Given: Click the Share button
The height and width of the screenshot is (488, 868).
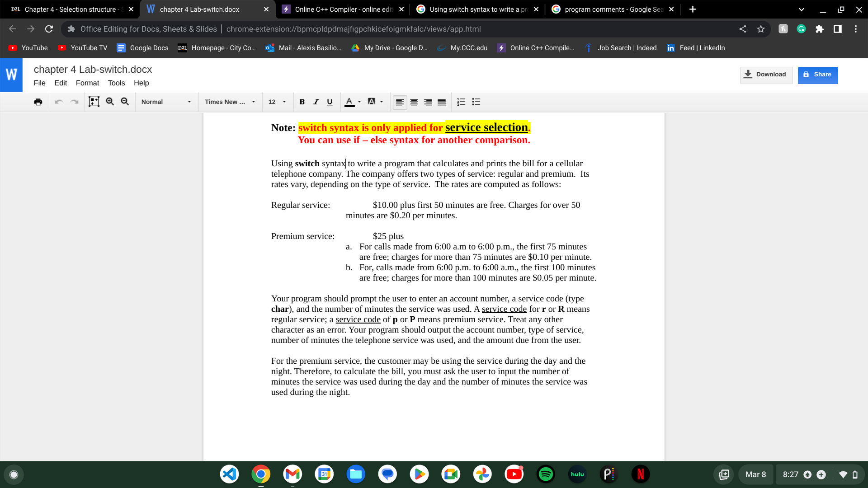Looking at the screenshot, I should tap(817, 75).
